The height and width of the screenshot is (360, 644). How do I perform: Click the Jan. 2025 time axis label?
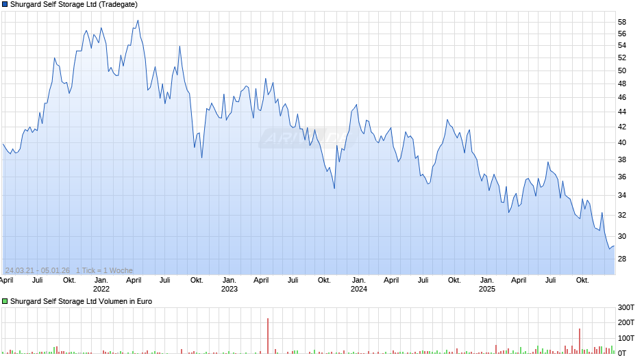[x=486, y=285]
